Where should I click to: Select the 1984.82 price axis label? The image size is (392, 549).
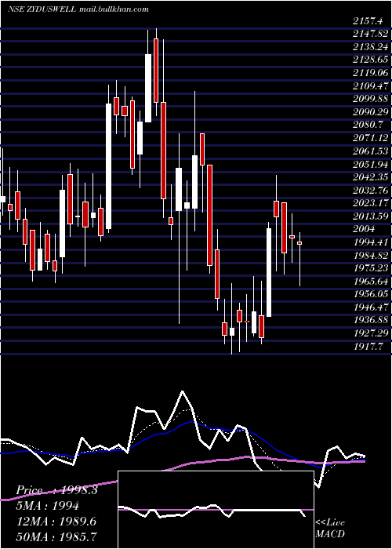pyautogui.click(x=370, y=255)
